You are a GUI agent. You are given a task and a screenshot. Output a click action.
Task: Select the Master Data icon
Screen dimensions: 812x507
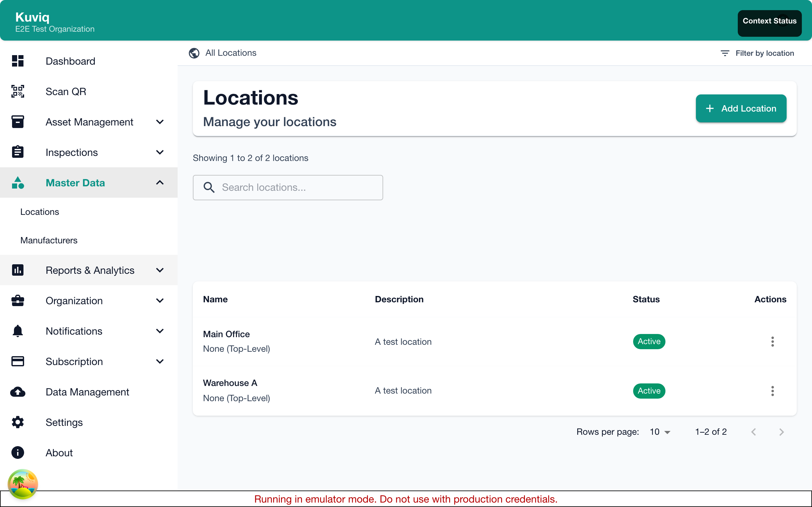[x=18, y=183]
